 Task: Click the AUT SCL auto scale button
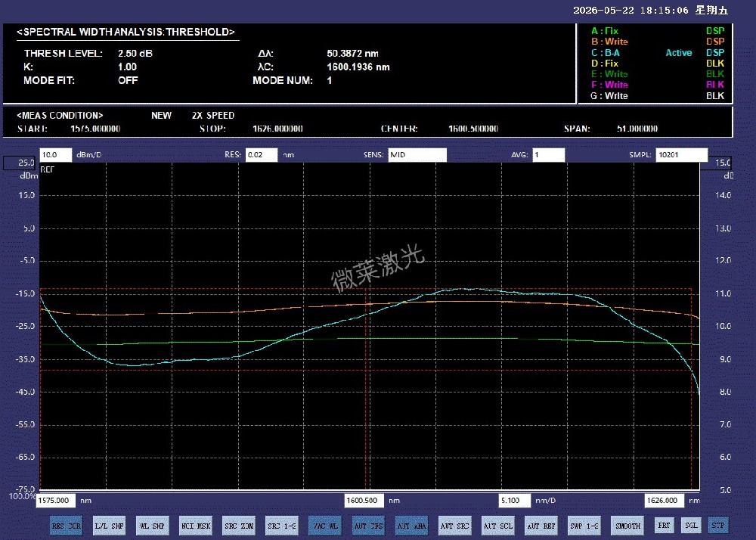pos(498,526)
